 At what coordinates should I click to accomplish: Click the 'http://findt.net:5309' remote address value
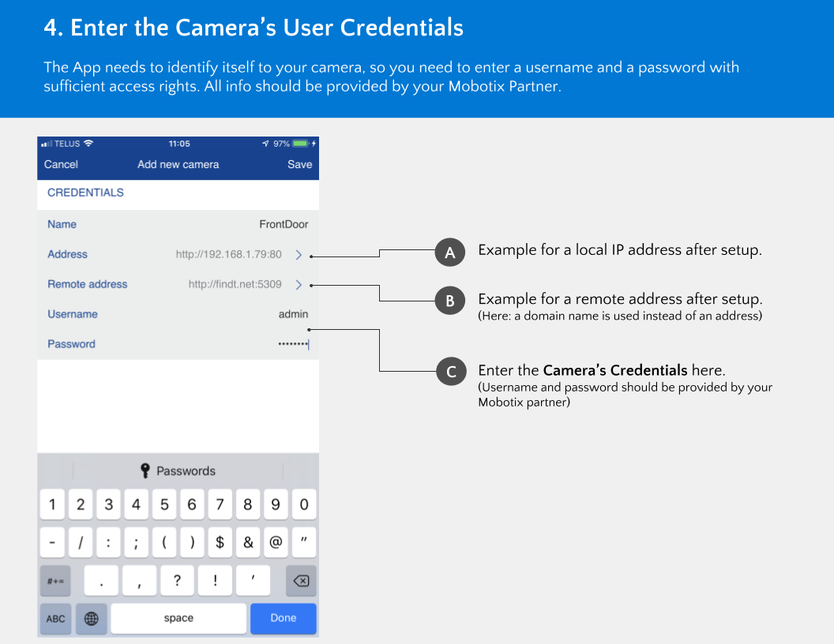tap(235, 284)
